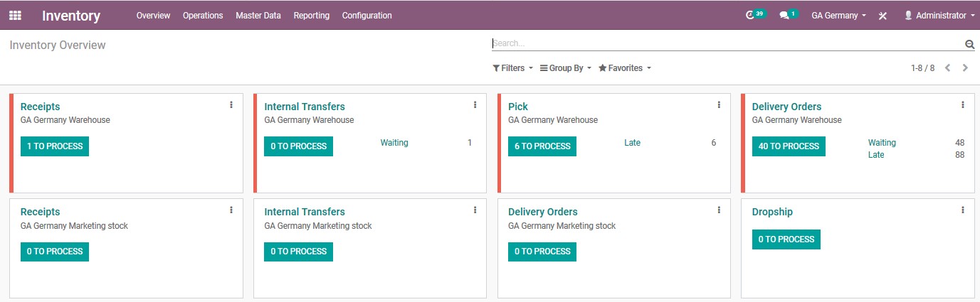Click the search magnifier icon

pyautogui.click(x=969, y=44)
